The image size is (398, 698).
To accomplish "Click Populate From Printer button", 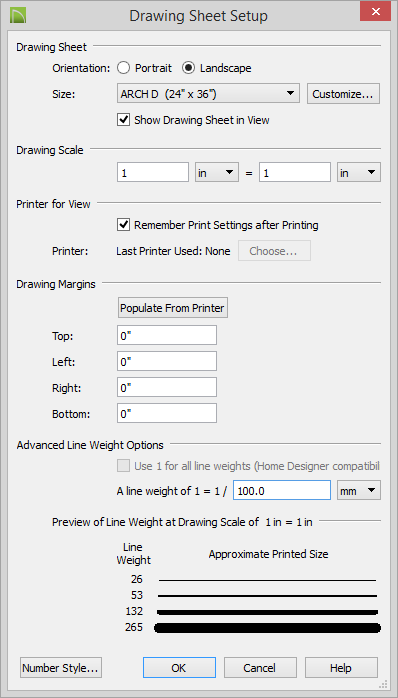I will 173,308.
